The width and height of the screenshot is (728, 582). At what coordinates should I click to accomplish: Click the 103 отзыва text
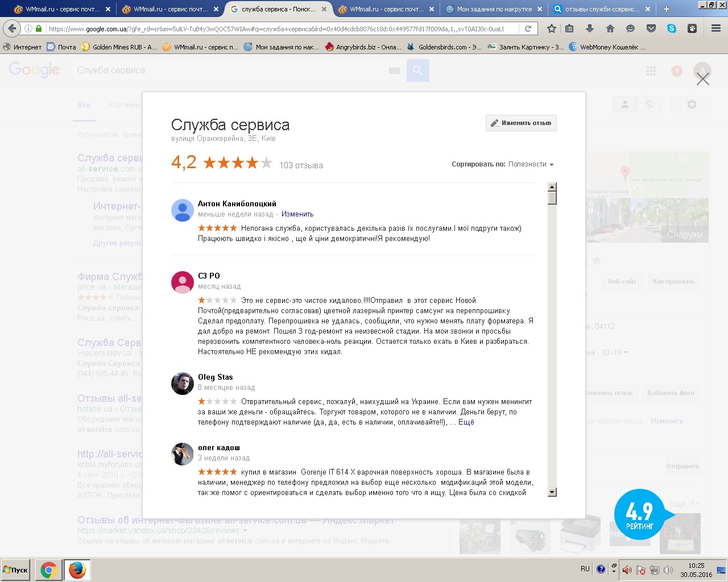pos(301,165)
